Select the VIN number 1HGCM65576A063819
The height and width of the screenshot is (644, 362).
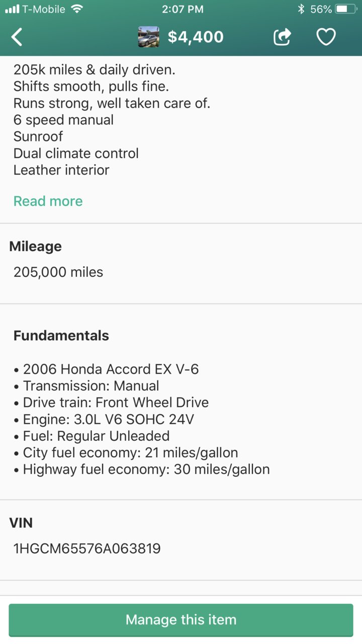pyautogui.click(x=87, y=548)
